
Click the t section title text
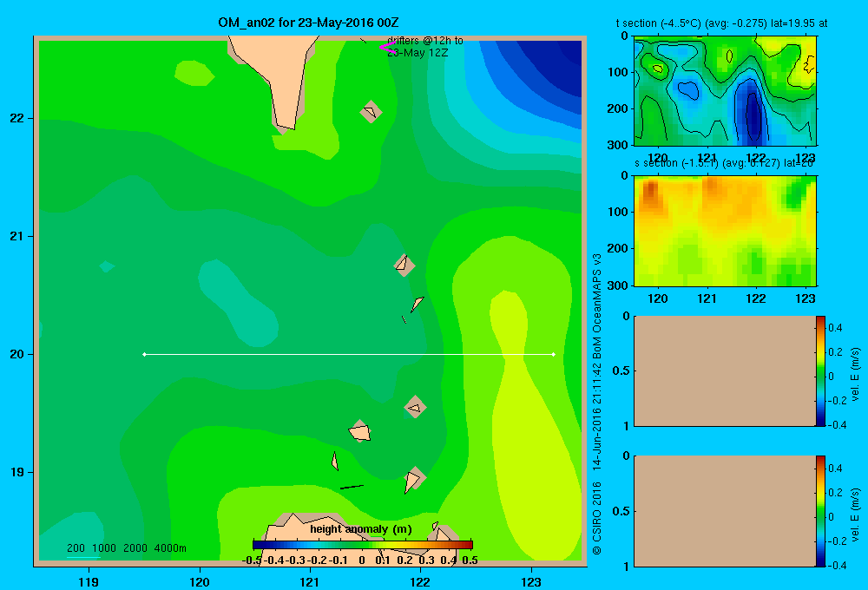click(722, 23)
